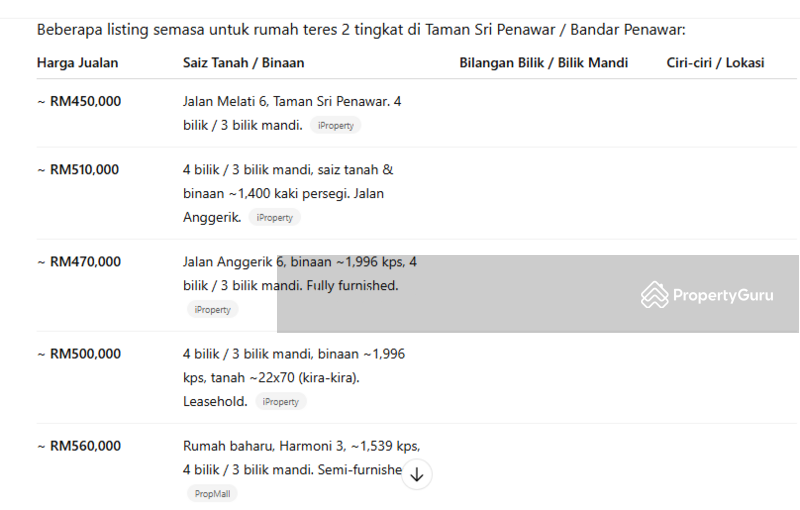Click the PropertyGuru logo icon
Image resolution: width=800 pixels, height=510 pixels.
pos(655,295)
